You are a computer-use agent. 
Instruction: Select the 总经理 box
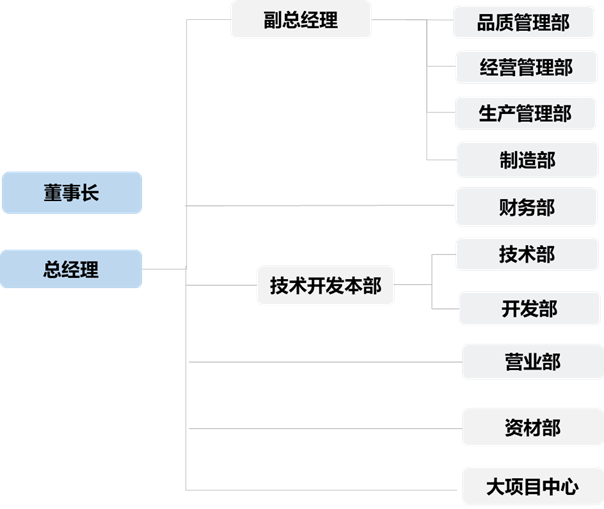[71, 268]
